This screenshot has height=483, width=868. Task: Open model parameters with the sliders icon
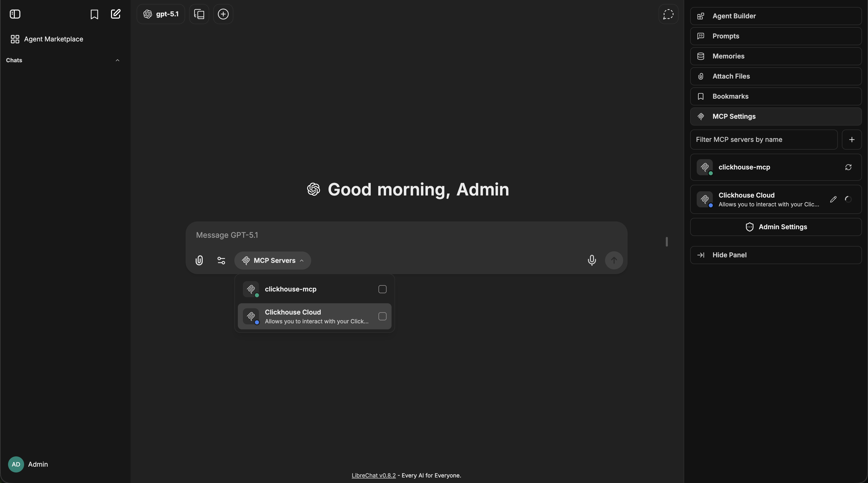pyautogui.click(x=221, y=260)
